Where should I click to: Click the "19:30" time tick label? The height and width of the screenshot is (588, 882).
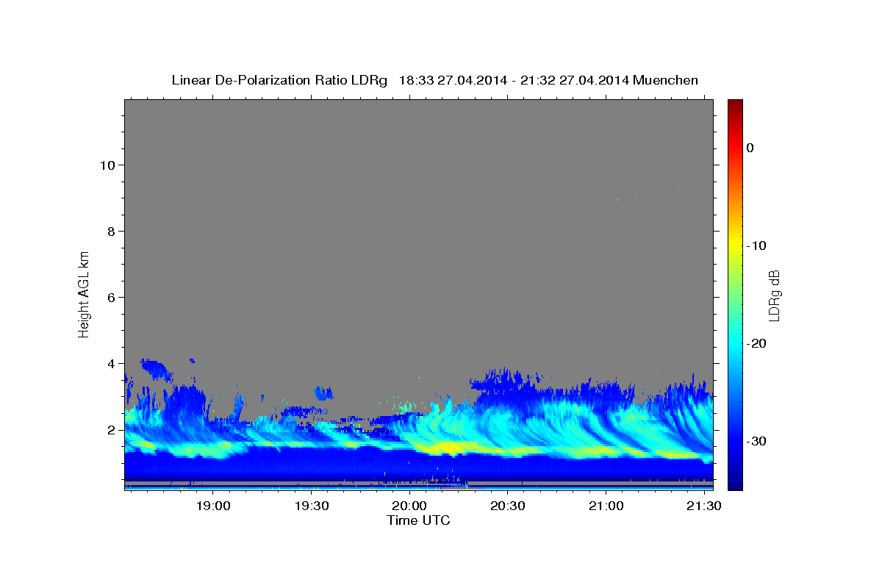(x=311, y=506)
